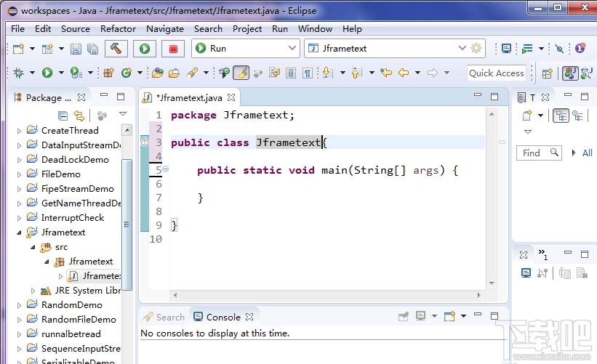The image size is (597, 364).
Task: Open the Refactor menu
Action: 118,29
